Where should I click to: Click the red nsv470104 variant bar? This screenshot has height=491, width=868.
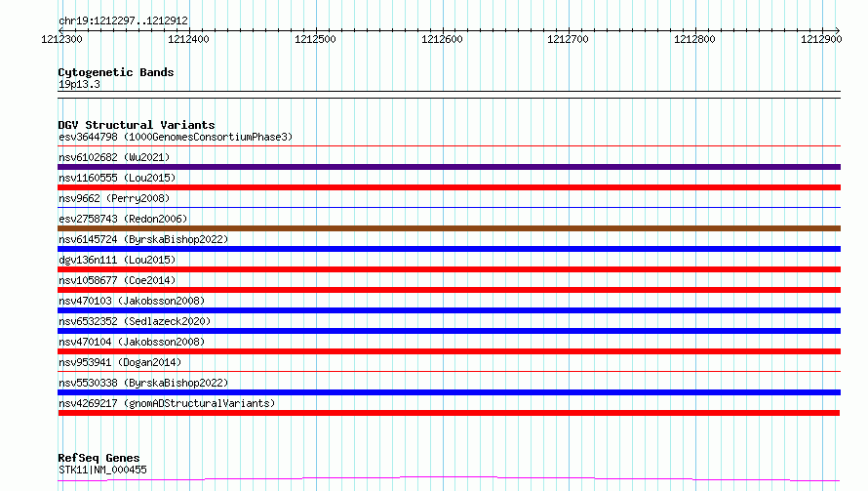pos(449,351)
